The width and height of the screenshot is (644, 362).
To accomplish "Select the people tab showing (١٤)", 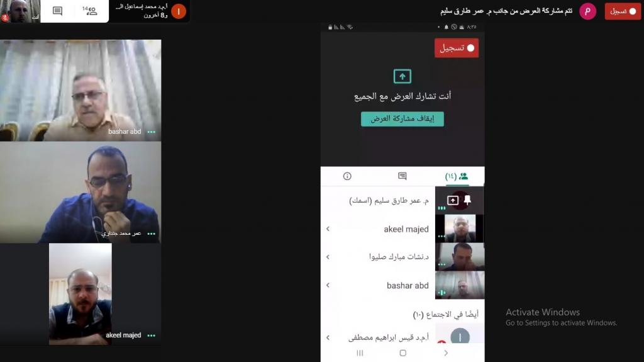I will coord(457,176).
